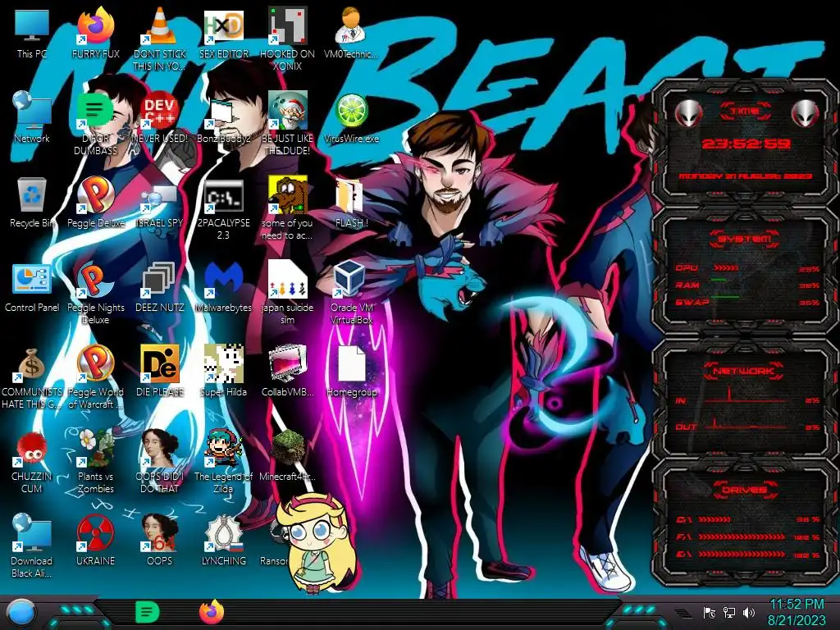Open the Action Center flag tray icon

710,613
